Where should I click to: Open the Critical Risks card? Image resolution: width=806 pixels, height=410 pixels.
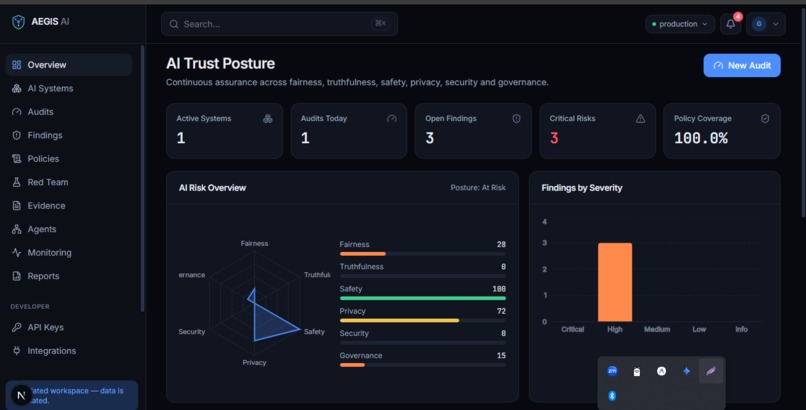click(x=597, y=131)
